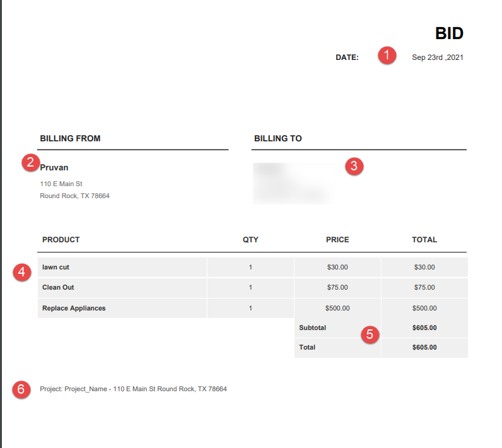The image size is (502, 448).
Task: Select the Sep 23rd, 2021 date value
Action: click(x=438, y=57)
